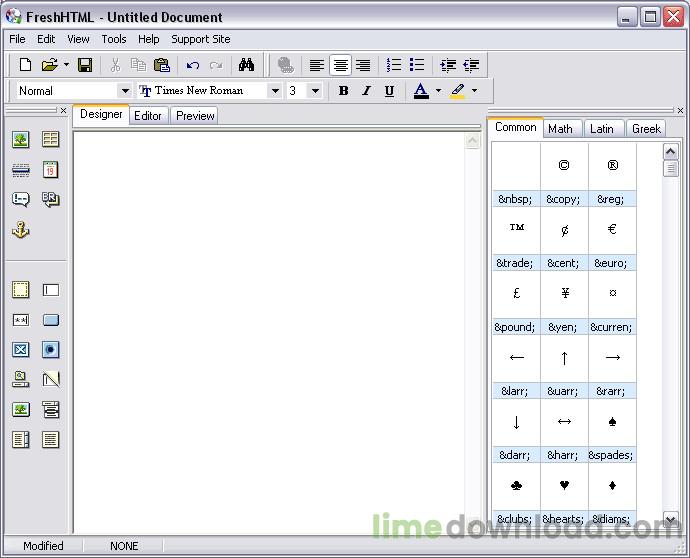Open Find with the binoculars icon

[x=246, y=65]
